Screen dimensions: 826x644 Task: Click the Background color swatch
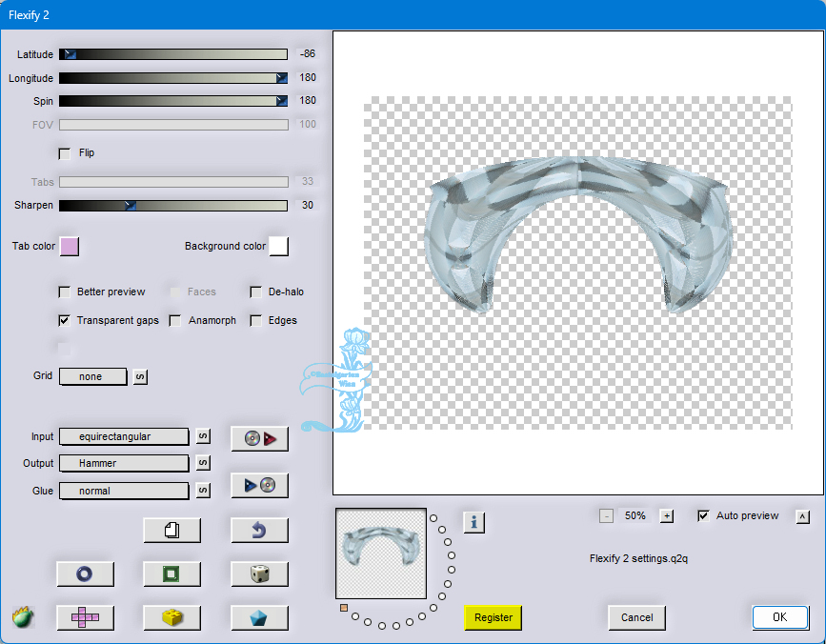279,247
